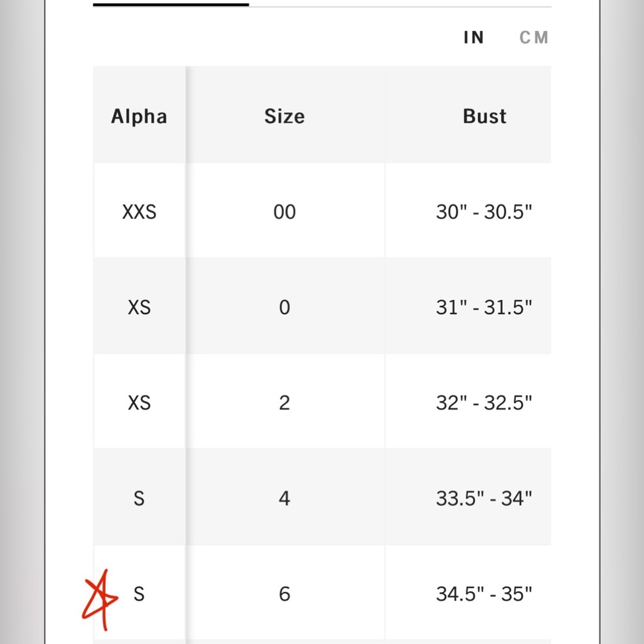Switch units to CM
This screenshot has height=644, width=644.
533,37
